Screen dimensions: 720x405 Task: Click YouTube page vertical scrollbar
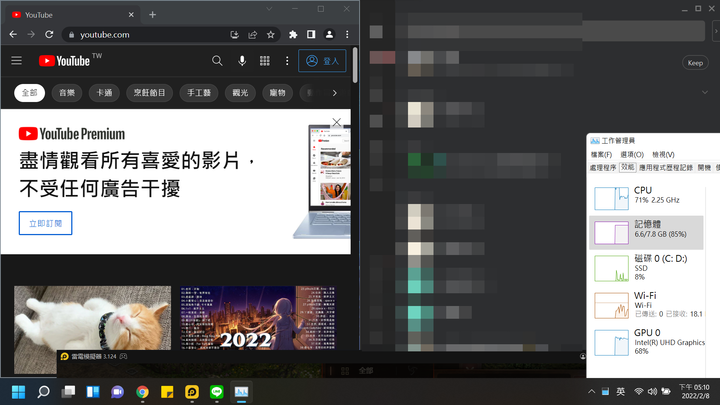pyautogui.click(x=355, y=65)
